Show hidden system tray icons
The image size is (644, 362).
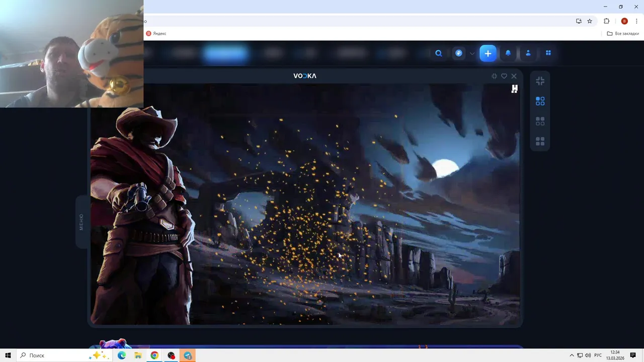pos(572,355)
